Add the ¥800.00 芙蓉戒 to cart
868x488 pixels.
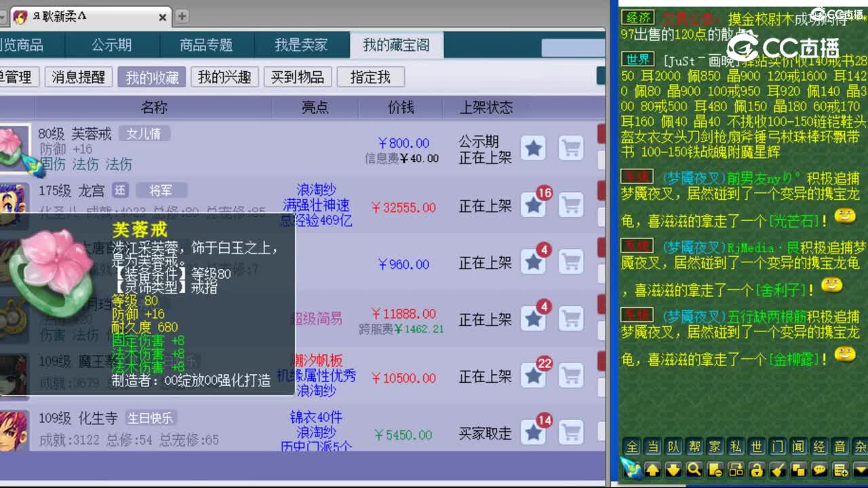pos(571,148)
